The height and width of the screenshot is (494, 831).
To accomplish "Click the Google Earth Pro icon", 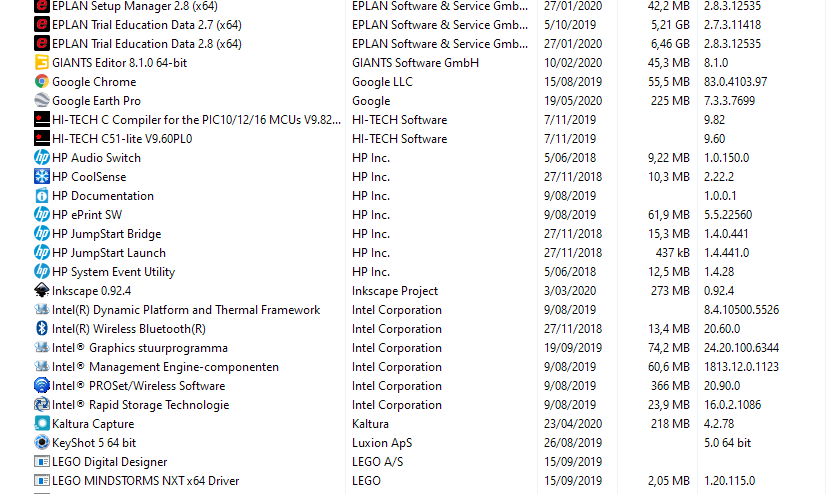I will point(41,101).
